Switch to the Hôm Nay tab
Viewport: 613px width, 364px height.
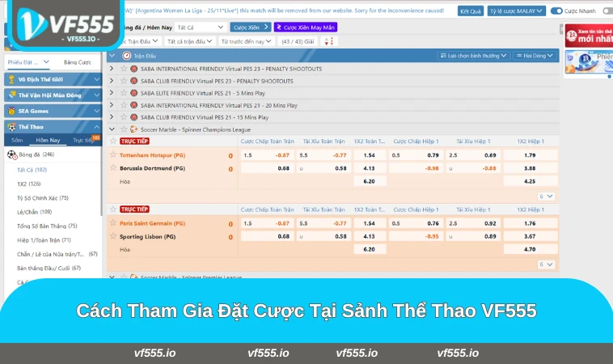point(48,140)
